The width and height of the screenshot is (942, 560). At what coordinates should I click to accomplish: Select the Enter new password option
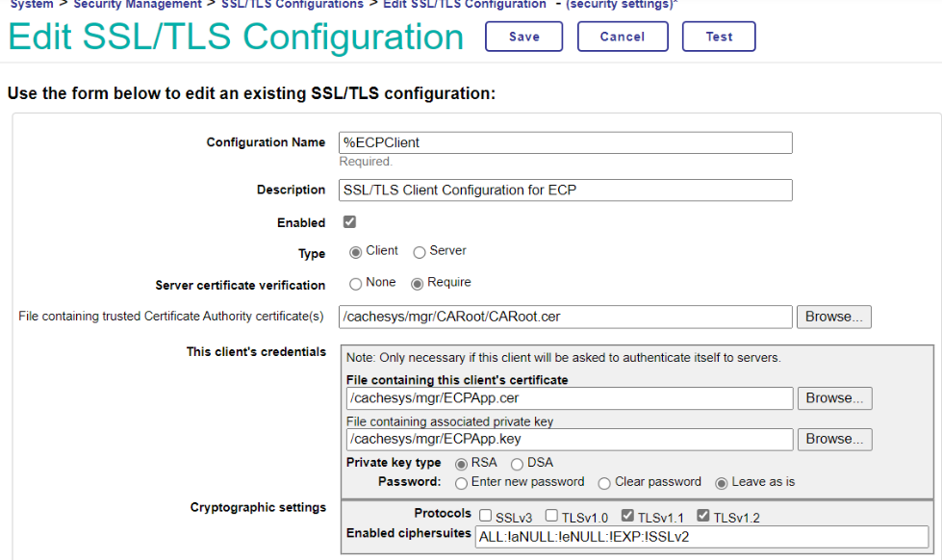(x=462, y=483)
